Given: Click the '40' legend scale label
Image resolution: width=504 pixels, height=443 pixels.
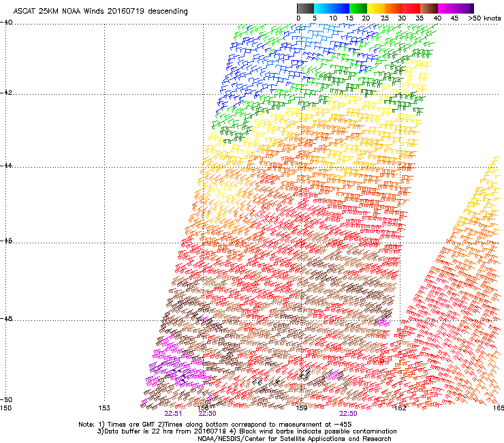Looking at the screenshot, I should [x=437, y=18].
